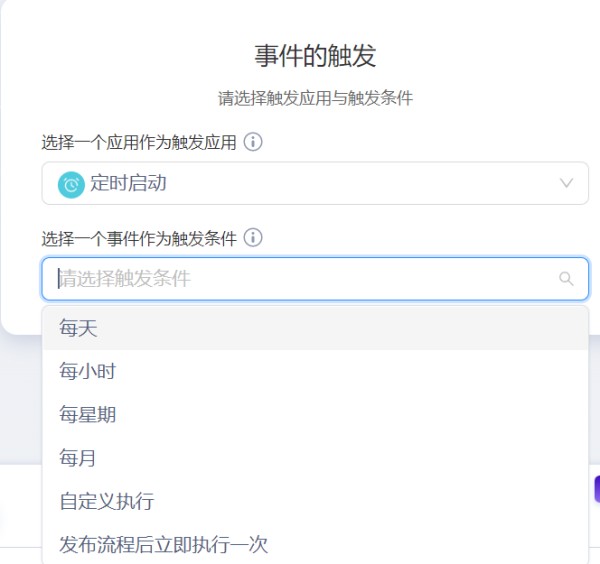The height and width of the screenshot is (564, 600).
Task: Expand the 定时启动 dropdown chevron
Action: point(566,183)
